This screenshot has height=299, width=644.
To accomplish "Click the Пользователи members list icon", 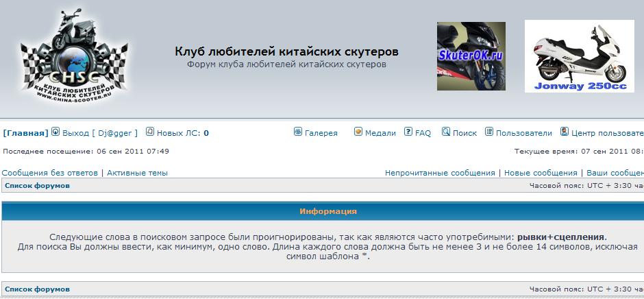I will click(489, 132).
